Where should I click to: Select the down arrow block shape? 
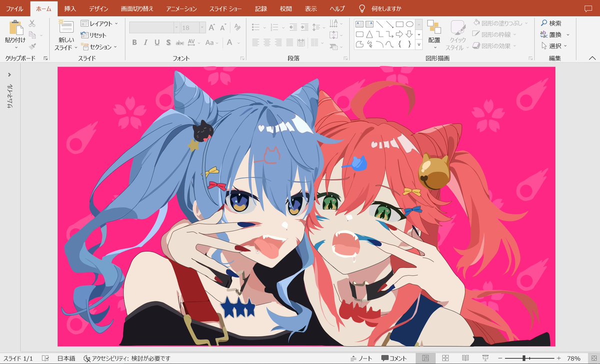[409, 34]
